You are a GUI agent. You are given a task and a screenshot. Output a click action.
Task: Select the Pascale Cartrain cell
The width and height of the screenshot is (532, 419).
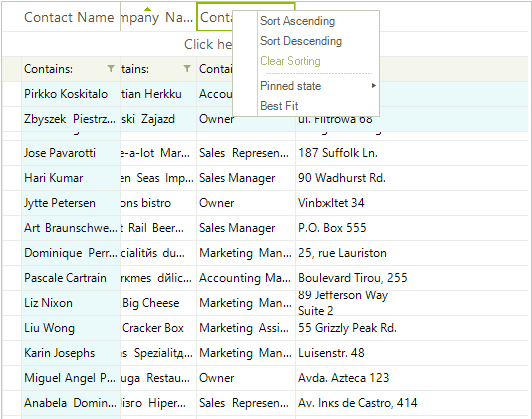click(x=71, y=278)
